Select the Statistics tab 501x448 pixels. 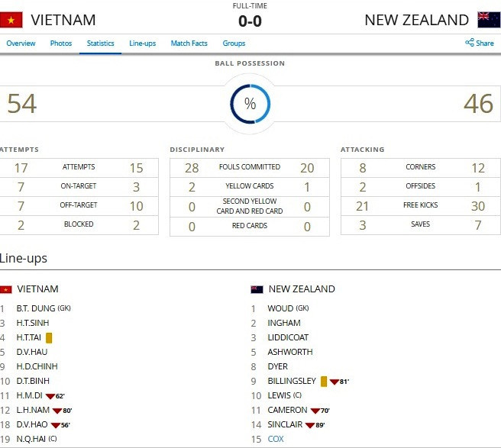tap(101, 44)
